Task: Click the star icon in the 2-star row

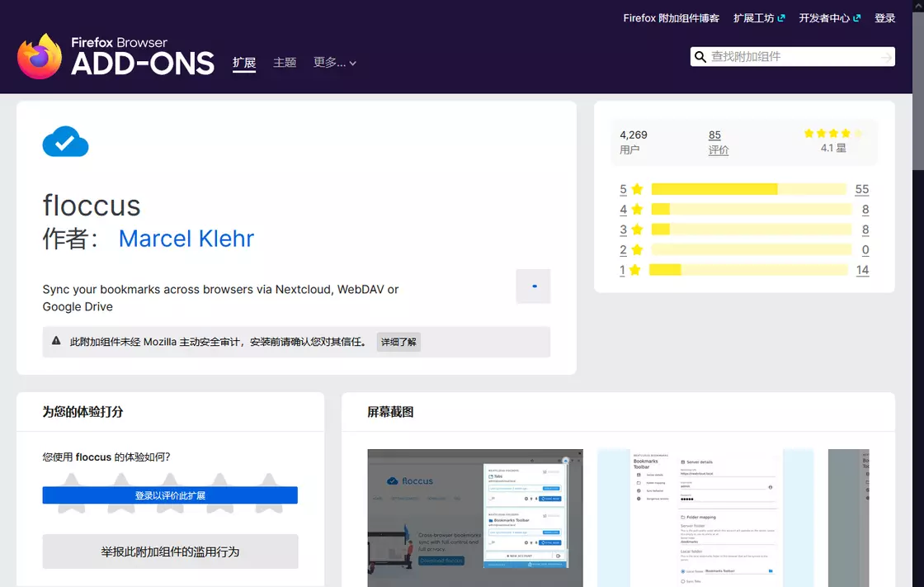Action: coord(637,249)
